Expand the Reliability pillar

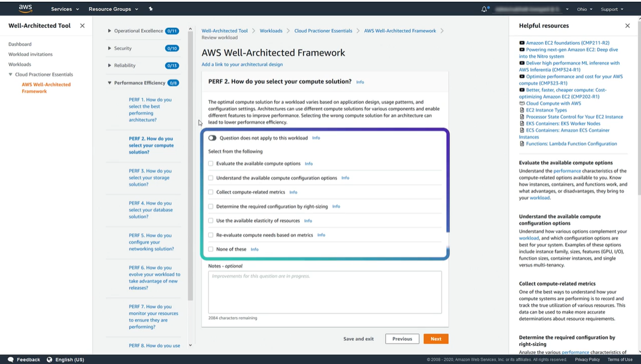109,65
